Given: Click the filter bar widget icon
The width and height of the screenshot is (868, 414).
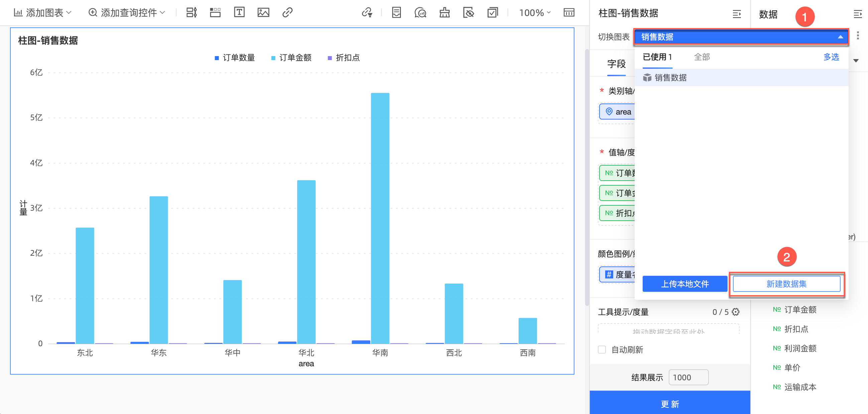Looking at the screenshot, I should [191, 13].
